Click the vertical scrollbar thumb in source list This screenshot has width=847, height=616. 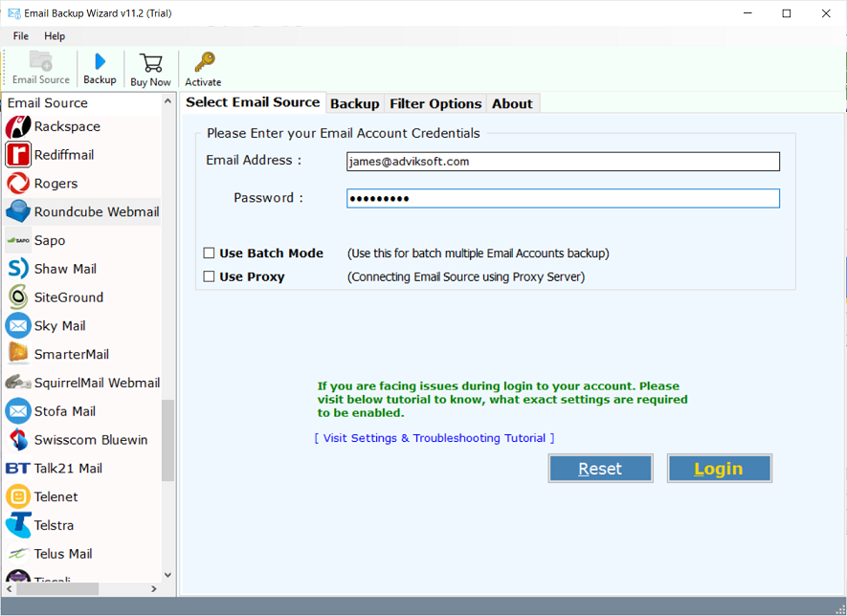(x=168, y=440)
